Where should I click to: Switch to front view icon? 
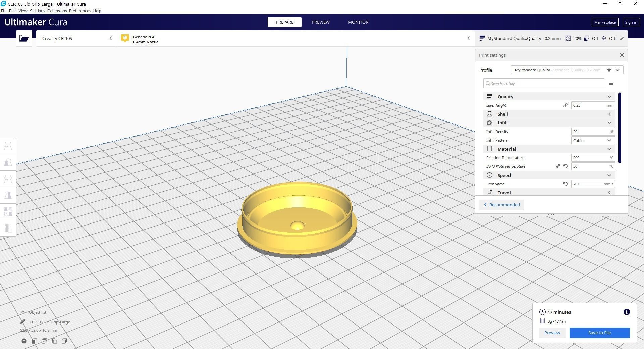[34, 341]
